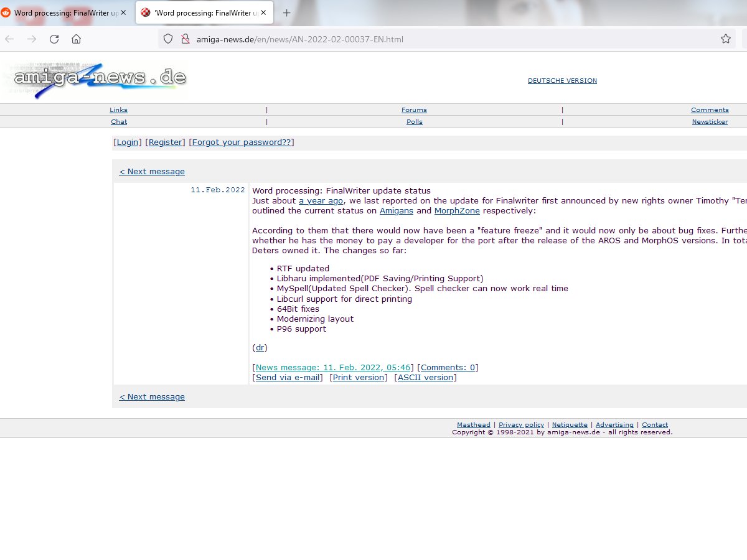The width and height of the screenshot is (747, 560).
Task: Click the top '< Next message' link
Action: [152, 172]
